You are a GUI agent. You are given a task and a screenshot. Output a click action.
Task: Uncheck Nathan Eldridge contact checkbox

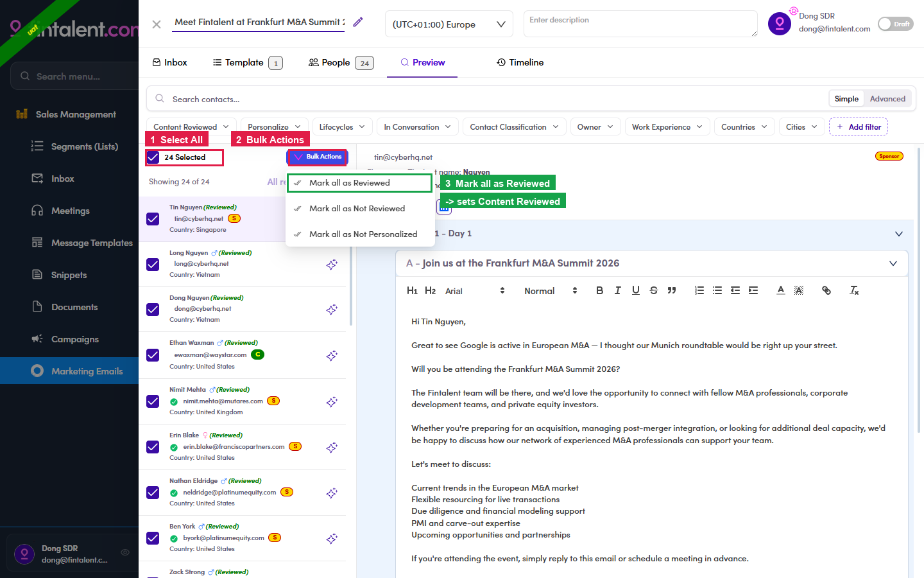(153, 493)
